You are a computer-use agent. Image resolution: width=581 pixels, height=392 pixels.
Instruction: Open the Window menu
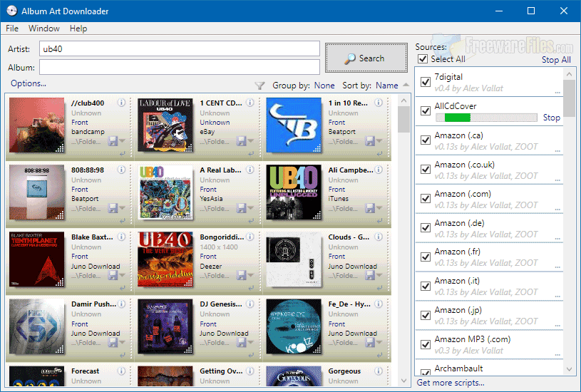pos(44,29)
